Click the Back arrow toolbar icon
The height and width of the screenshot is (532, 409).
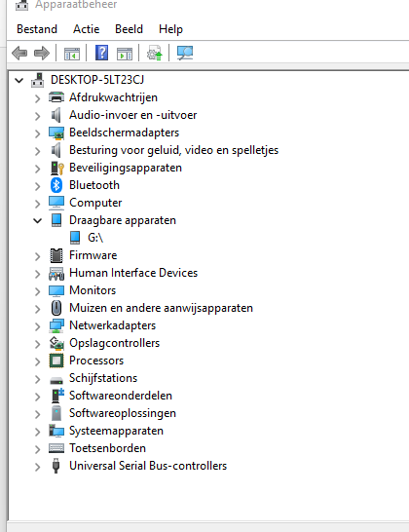[x=19, y=54]
